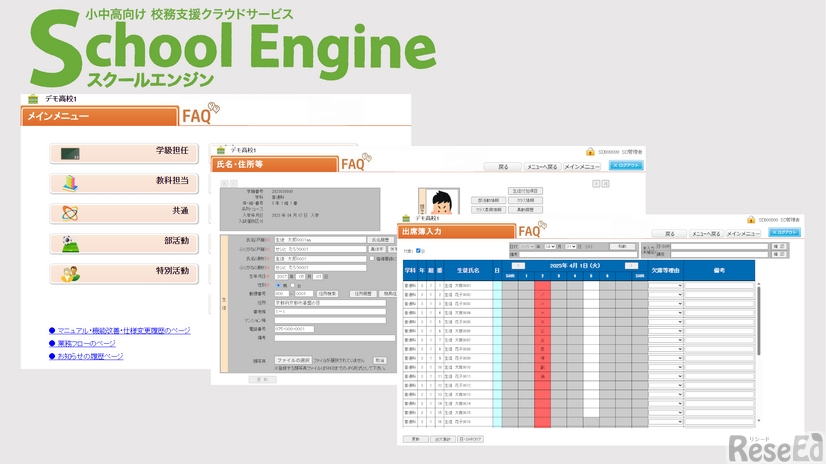Select the 男 gender radio button
The image size is (826, 464).
tap(279, 285)
